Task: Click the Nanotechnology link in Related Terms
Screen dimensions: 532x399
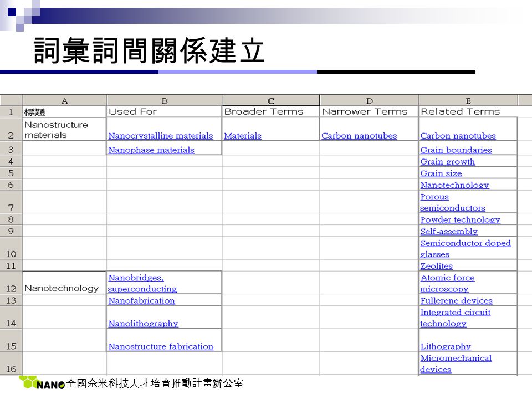Action: [454, 185]
